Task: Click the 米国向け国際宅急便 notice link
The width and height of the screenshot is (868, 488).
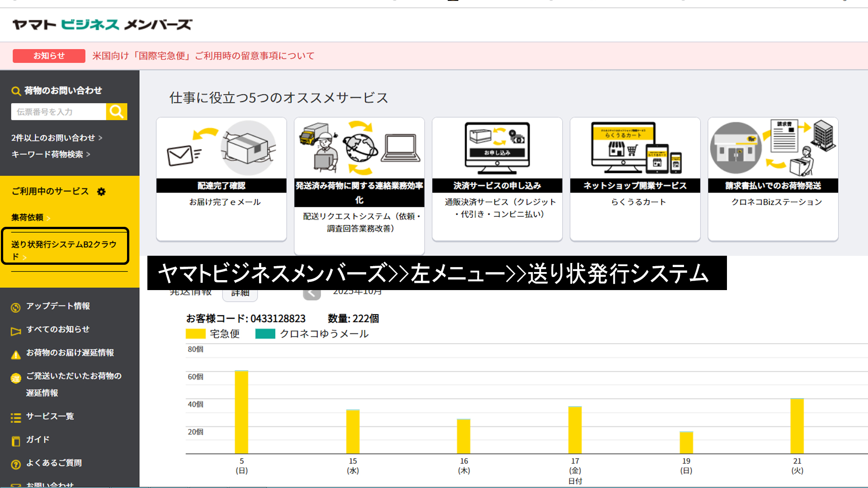Action: (x=203, y=56)
